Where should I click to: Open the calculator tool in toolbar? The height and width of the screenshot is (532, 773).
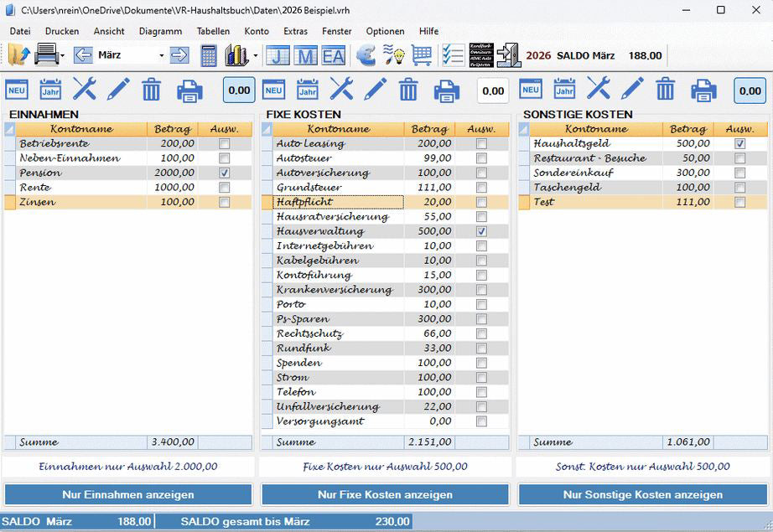209,55
